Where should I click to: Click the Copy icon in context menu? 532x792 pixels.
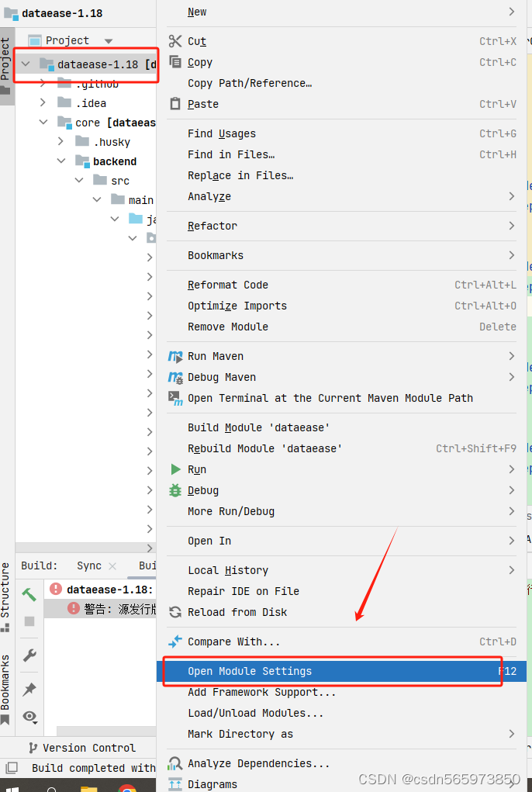175,61
